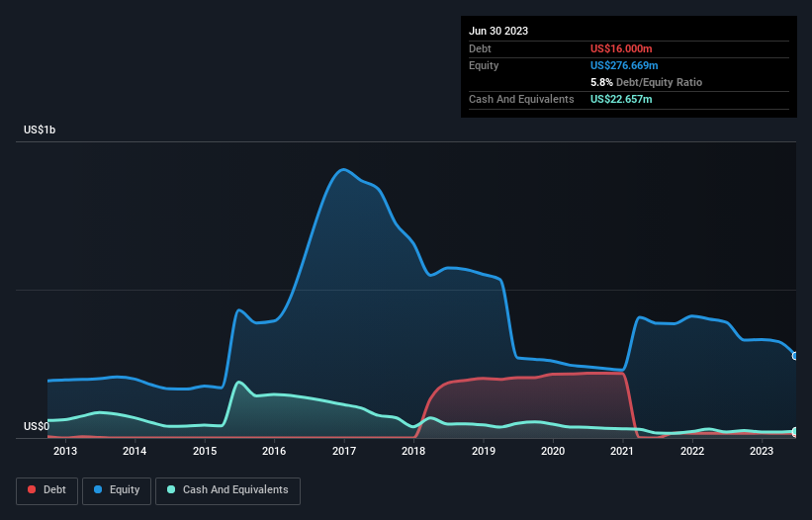The width and height of the screenshot is (812, 520).
Task: Click the 2017 x-axis label
Action: click(x=344, y=451)
